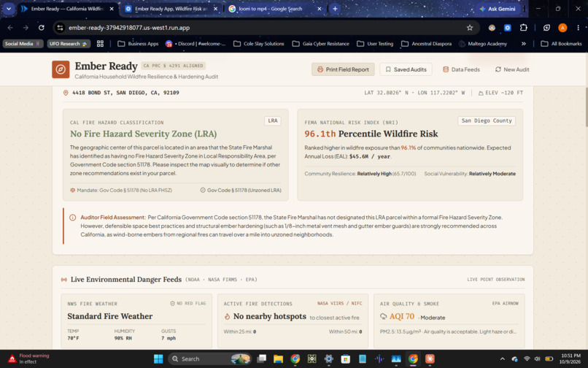Click the Print Field Report button
The image size is (588, 368).
(x=343, y=69)
